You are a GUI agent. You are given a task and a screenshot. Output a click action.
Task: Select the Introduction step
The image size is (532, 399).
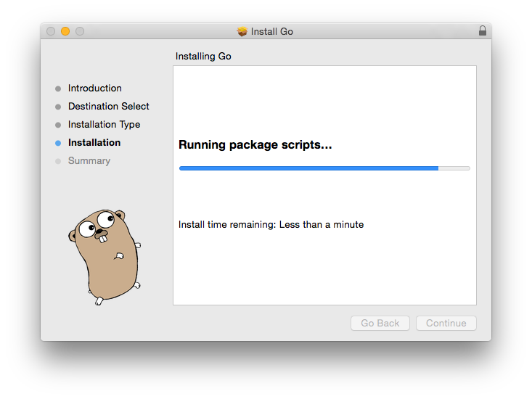click(x=94, y=88)
